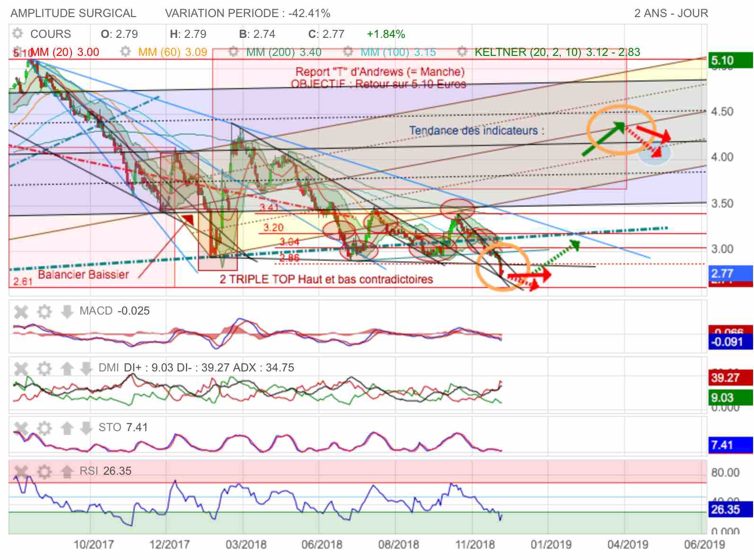Click the 01/2019 date axis label
Screen dimensions: 754x560
551,544
